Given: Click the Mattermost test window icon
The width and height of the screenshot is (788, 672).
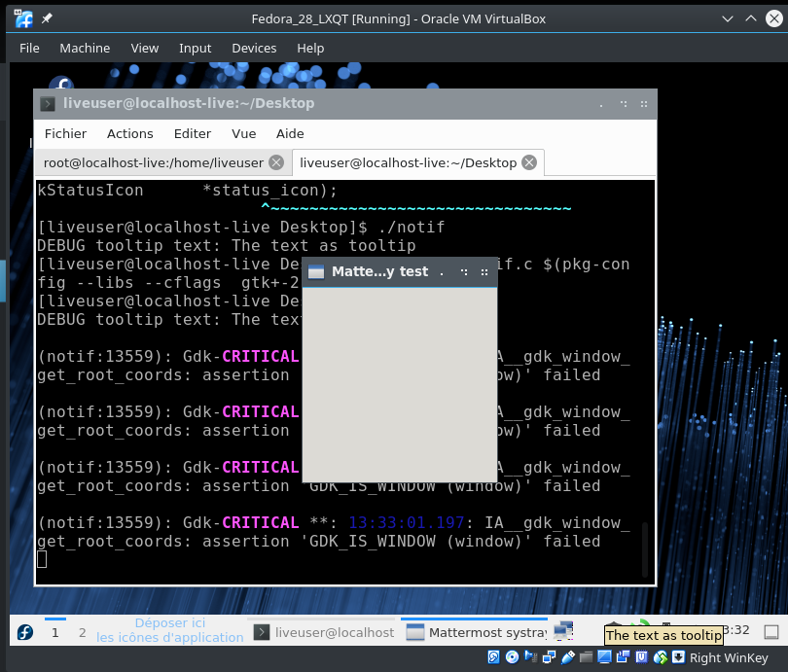Looking at the screenshot, I should tap(316, 271).
